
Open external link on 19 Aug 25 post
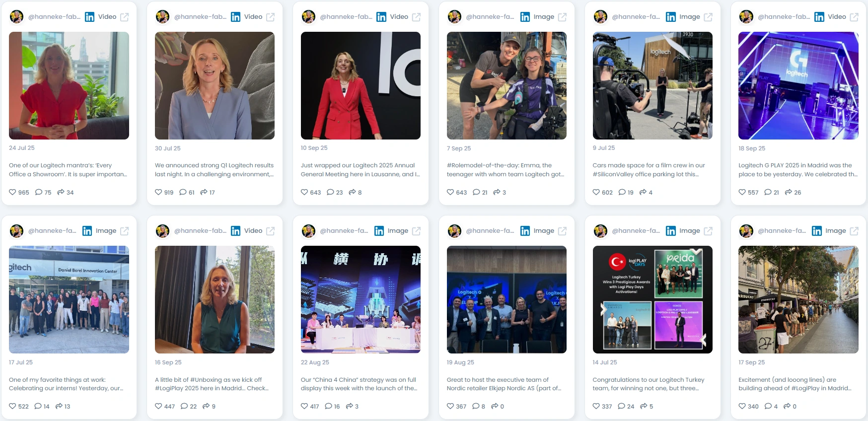pyautogui.click(x=563, y=231)
